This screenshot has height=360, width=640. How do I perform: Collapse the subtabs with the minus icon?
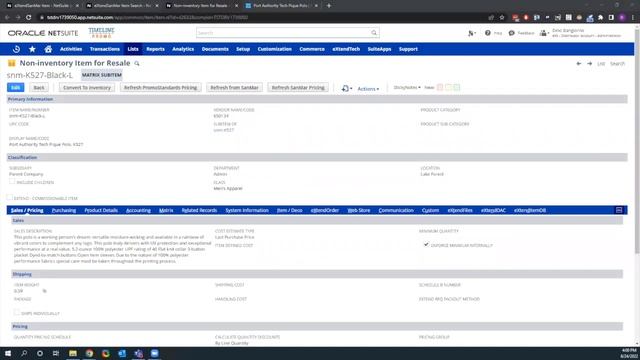619,210
